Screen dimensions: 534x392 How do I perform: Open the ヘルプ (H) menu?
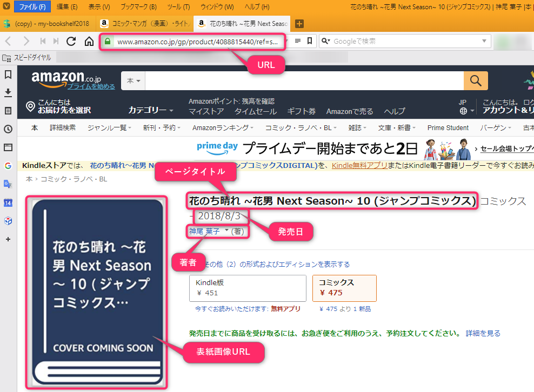pos(257,6)
